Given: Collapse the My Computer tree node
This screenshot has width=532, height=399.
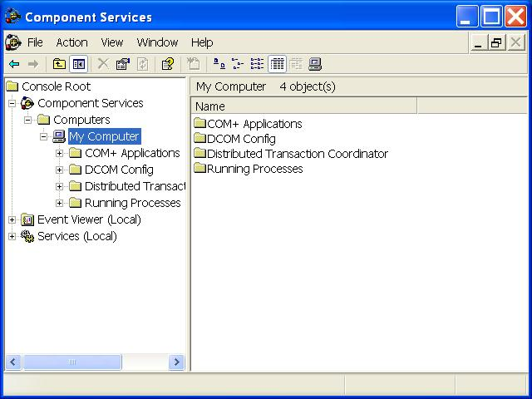Looking at the screenshot, I should (x=43, y=136).
